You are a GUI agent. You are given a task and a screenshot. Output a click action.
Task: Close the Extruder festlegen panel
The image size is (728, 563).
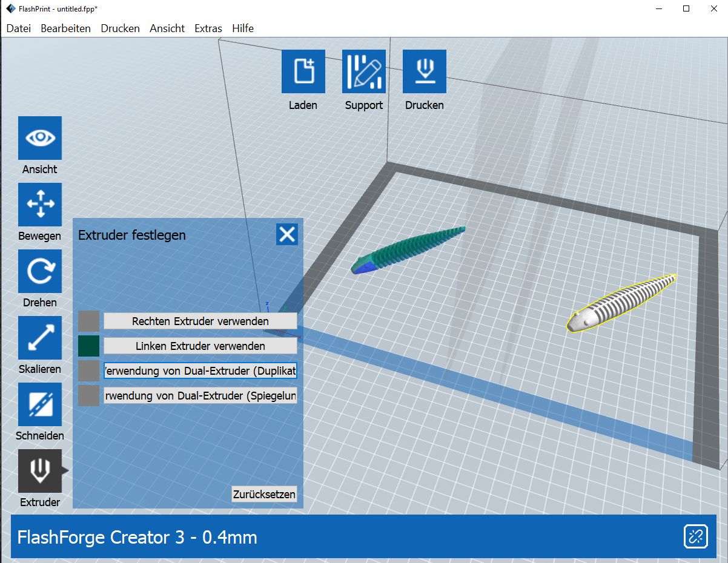287,234
